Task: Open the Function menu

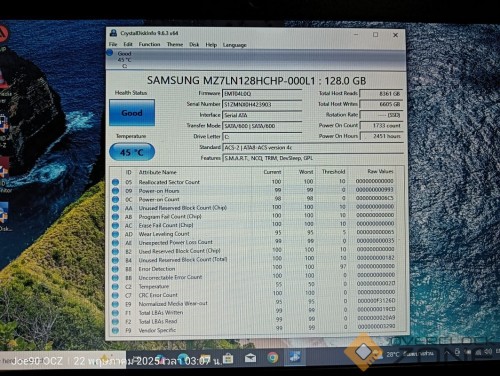Action: click(x=149, y=44)
